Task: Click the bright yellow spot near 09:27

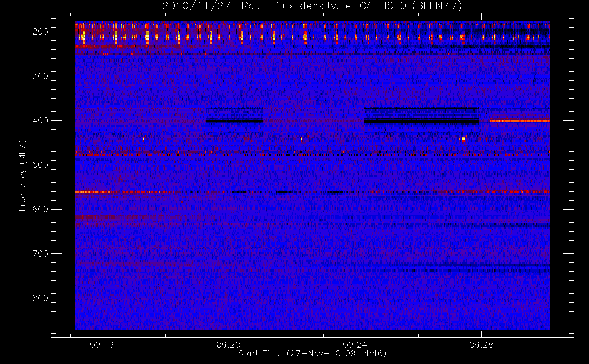Action: (x=463, y=138)
